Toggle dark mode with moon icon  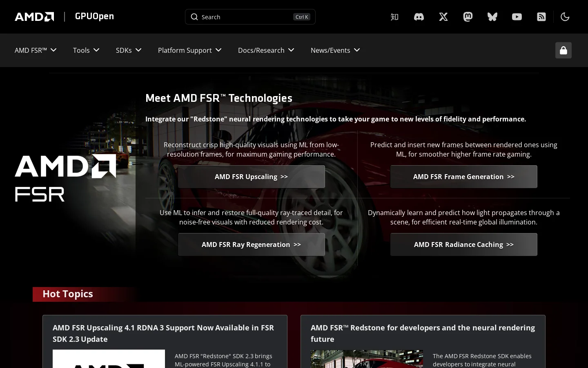click(565, 17)
